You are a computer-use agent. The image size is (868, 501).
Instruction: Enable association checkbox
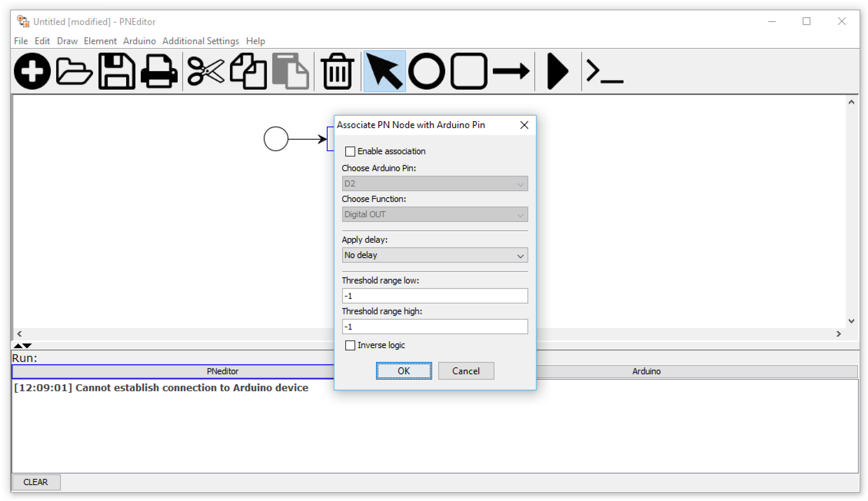tap(350, 151)
